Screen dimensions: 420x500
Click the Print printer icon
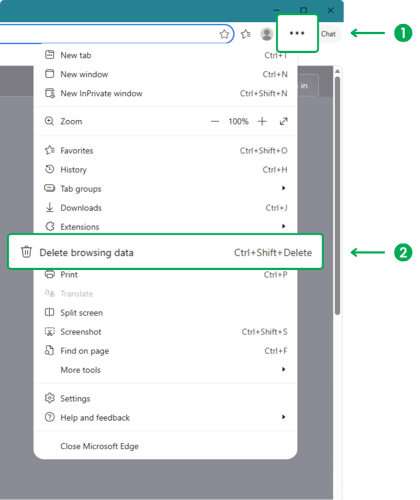[50, 275]
